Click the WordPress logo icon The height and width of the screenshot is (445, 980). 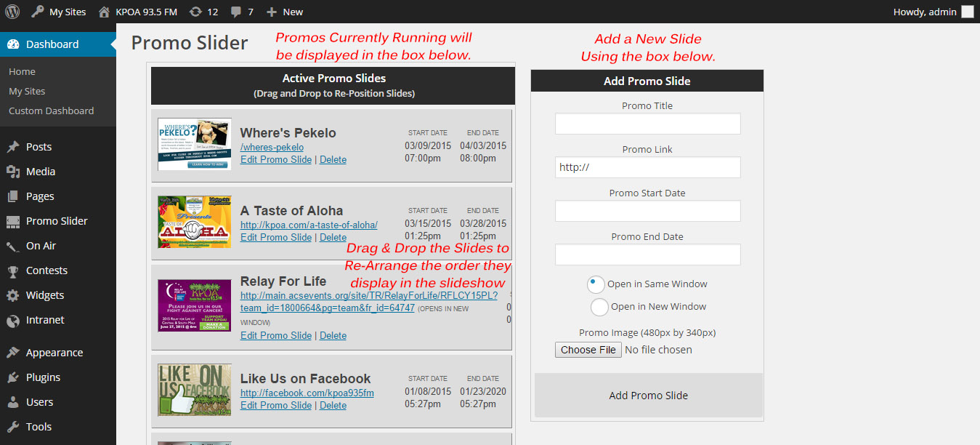(x=12, y=12)
